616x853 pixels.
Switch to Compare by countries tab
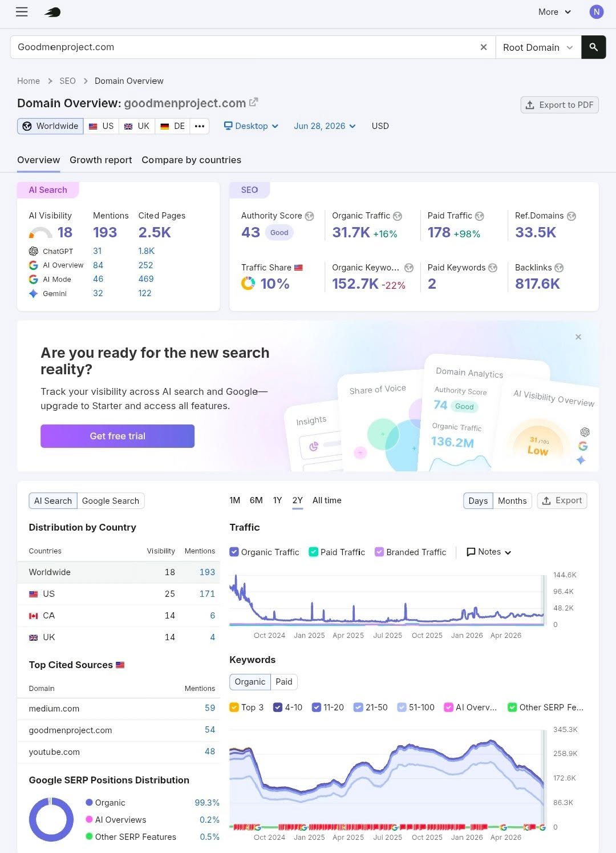(x=192, y=160)
